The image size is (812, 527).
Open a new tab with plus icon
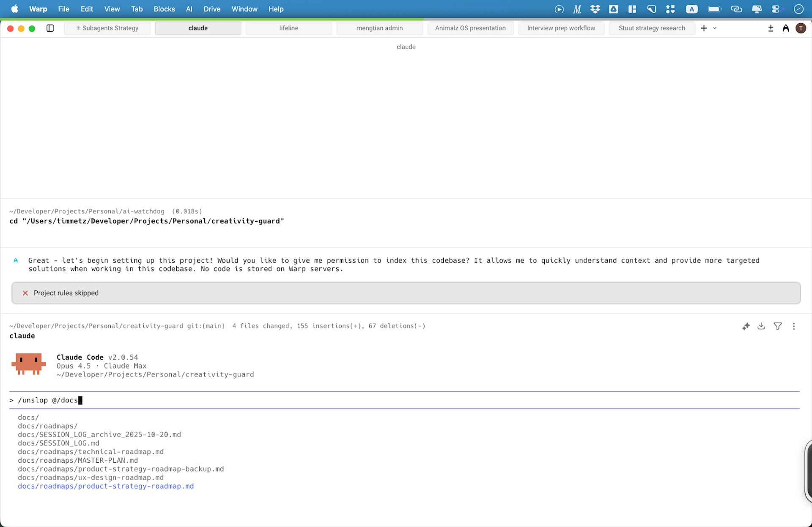(x=704, y=28)
